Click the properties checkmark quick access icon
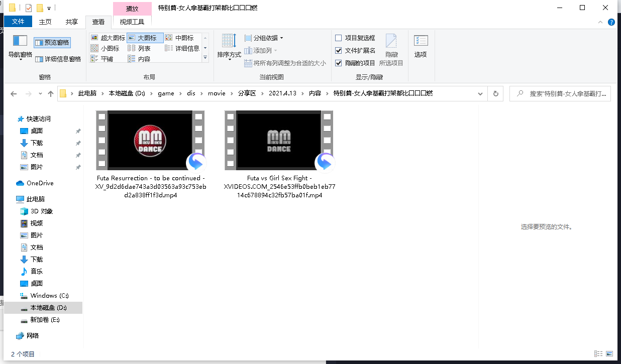 (x=29, y=8)
